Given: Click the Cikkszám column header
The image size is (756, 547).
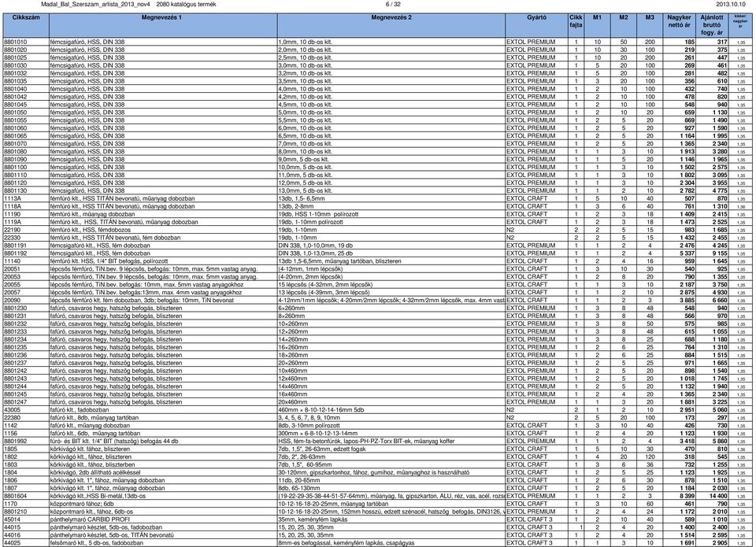Looking at the screenshot, I should 26,25.
